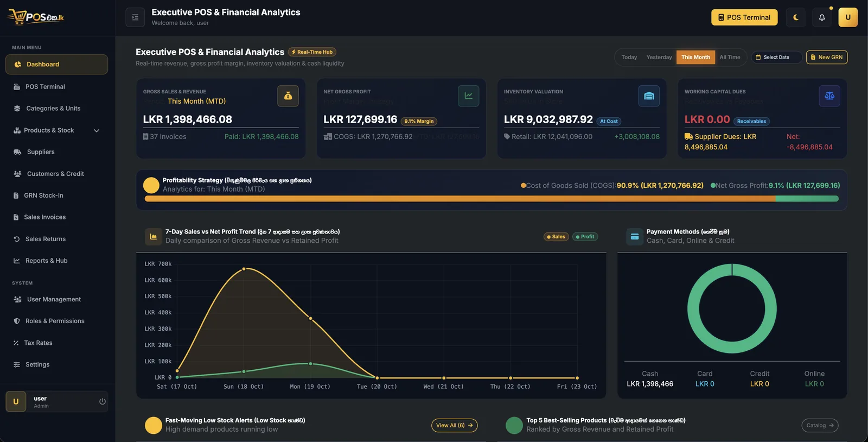Open the user avatar menu

[x=848, y=17]
